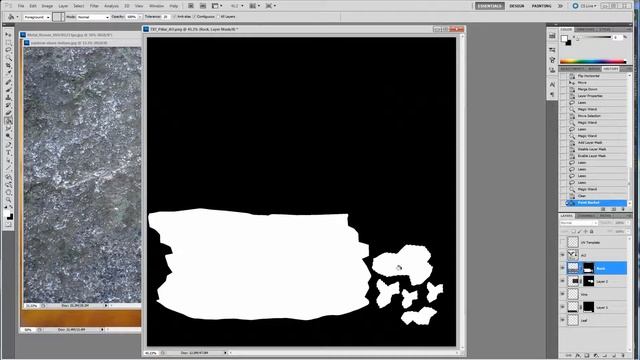Image resolution: width=640 pixels, height=360 pixels.
Task: Launch Bridge from the application bar
Action: 191,6
